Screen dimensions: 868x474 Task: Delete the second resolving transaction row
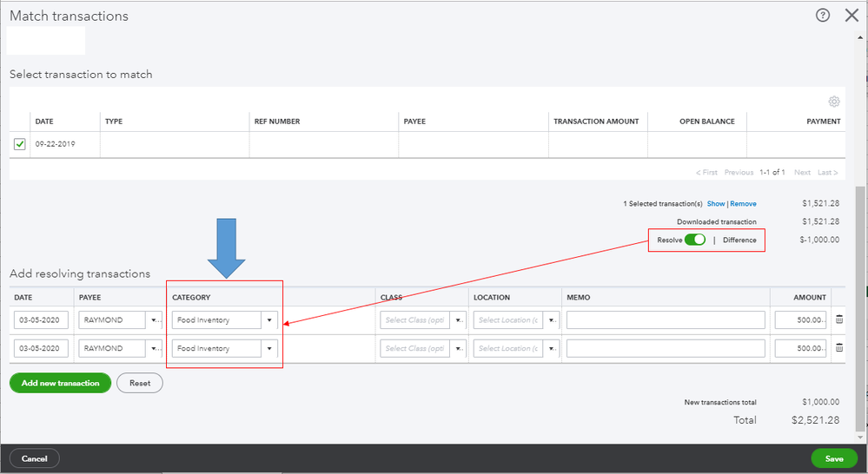click(839, 348)
